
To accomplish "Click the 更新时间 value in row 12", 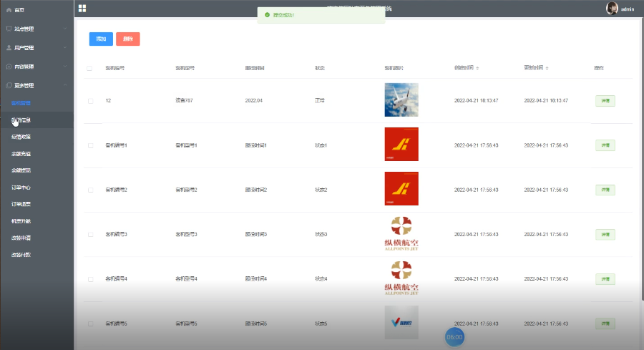I will pyautogui.click(x=546, y=101).
